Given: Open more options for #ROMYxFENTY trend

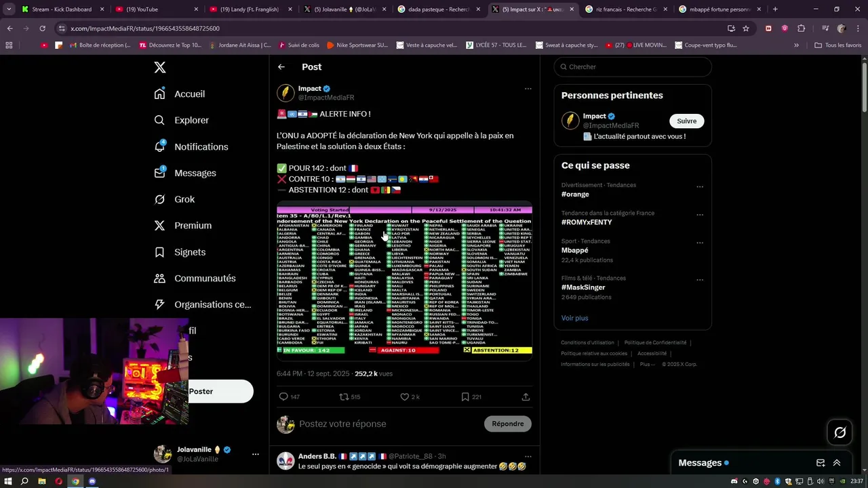Looking at the screenshot, I should [x=700, y=215].
